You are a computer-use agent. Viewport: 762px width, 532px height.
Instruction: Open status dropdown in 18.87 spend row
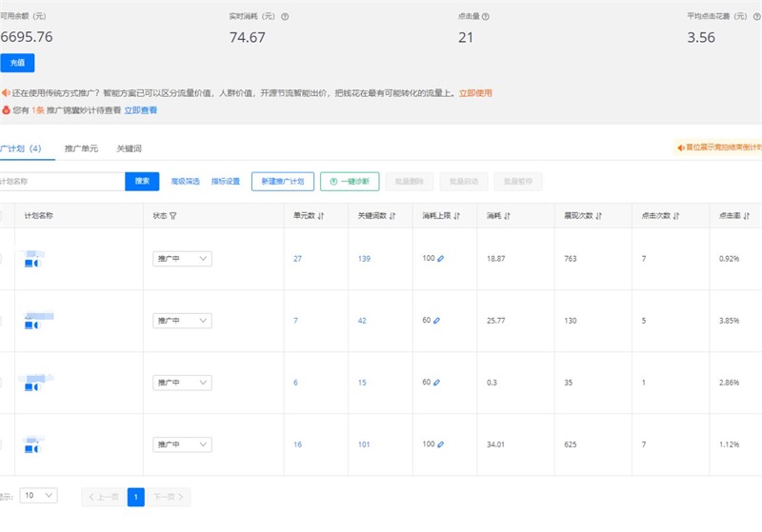click(x=182, y=259)
